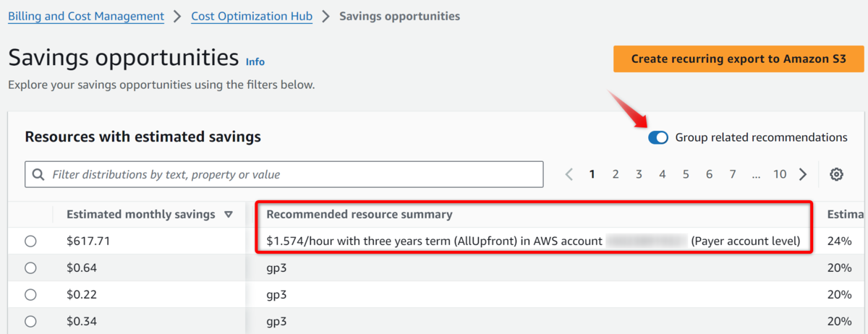Go to previous page arrow
Image resolution: width=868 pixels, height=334 pixels.
pyautogui.click(x=569, y=174)
